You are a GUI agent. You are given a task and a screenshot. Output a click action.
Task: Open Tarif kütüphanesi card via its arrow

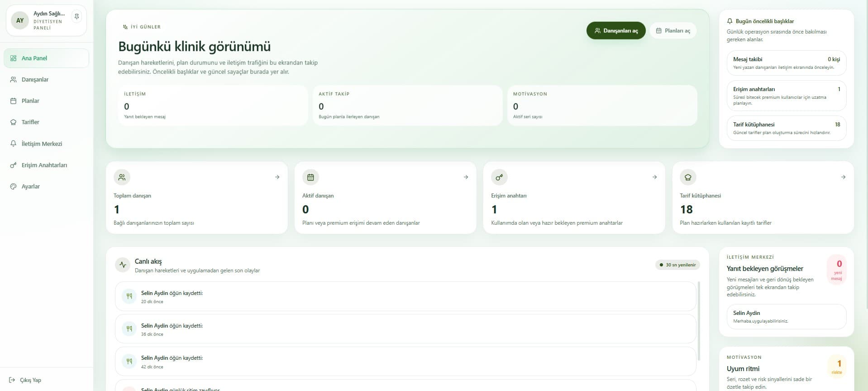pyautogui.click(x=843, y=177)
